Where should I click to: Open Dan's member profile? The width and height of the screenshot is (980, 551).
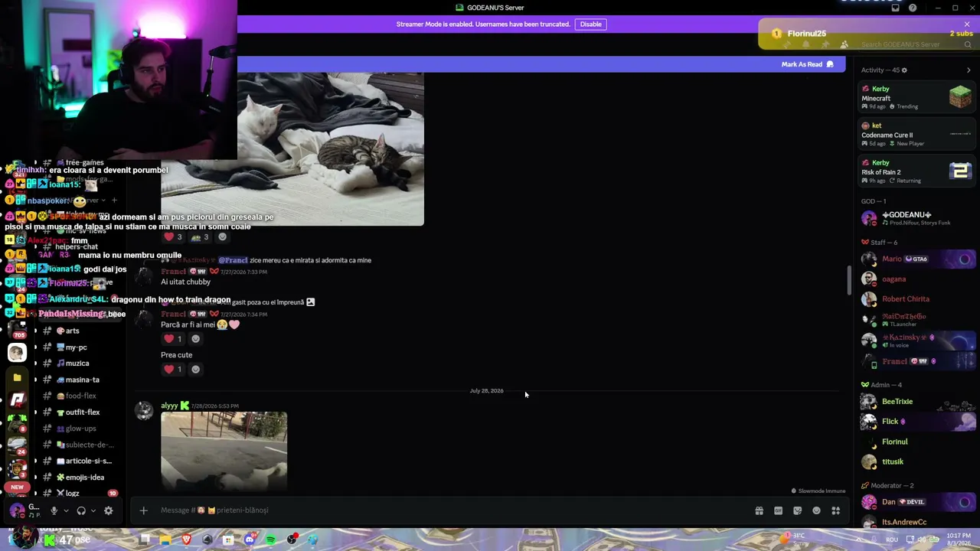916,502
